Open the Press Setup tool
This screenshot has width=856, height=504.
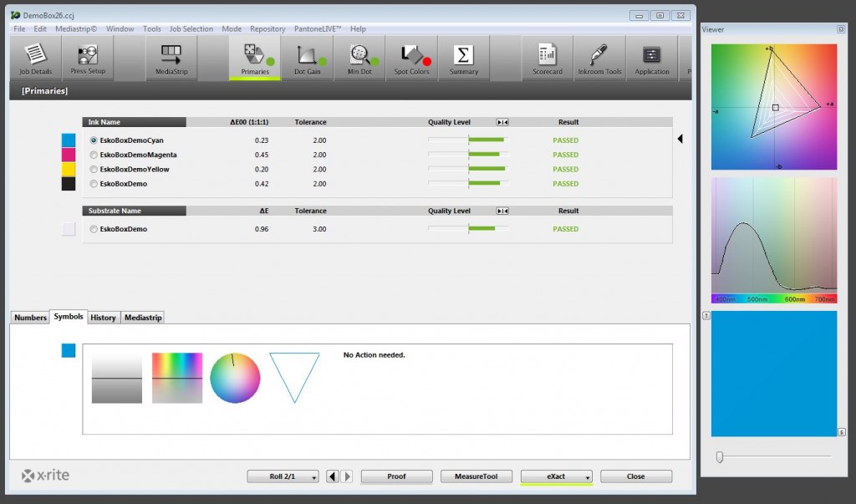(x=88, y=59)
